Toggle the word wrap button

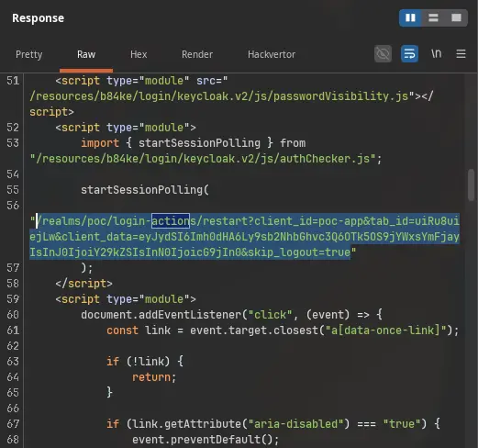pos(409,54)
